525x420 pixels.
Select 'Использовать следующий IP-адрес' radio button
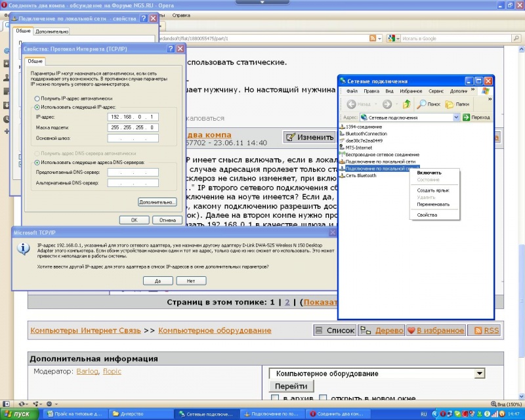point(36,106)
